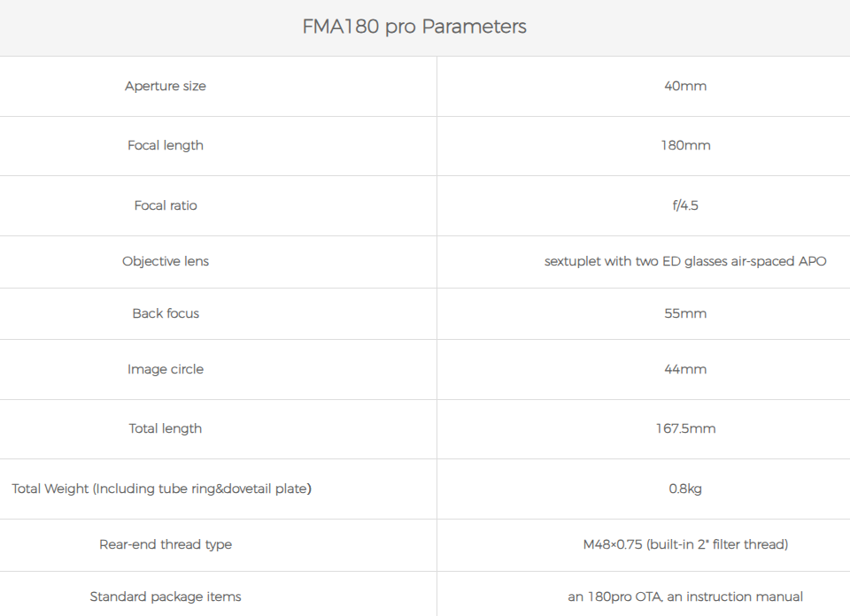Select the 0.8kg weight value
Viewport: 850px width, 616px height.
tap(685, 489)
